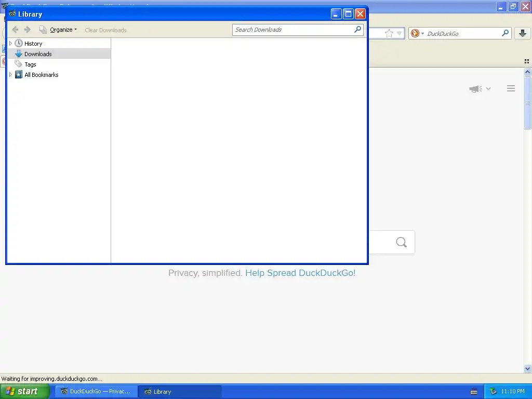The width and height of the screenshot is (532, 399).
Task: Restore down the browser window
Action: point(513,6)
